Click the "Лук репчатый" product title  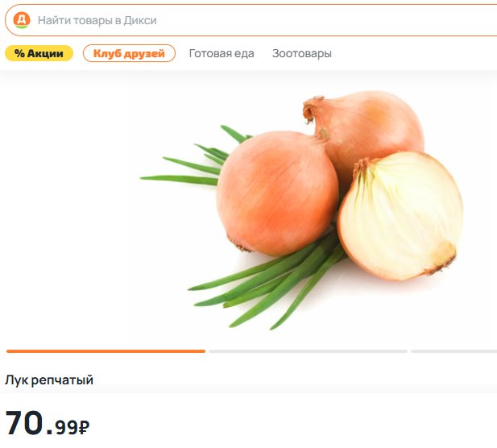point(49,380)
